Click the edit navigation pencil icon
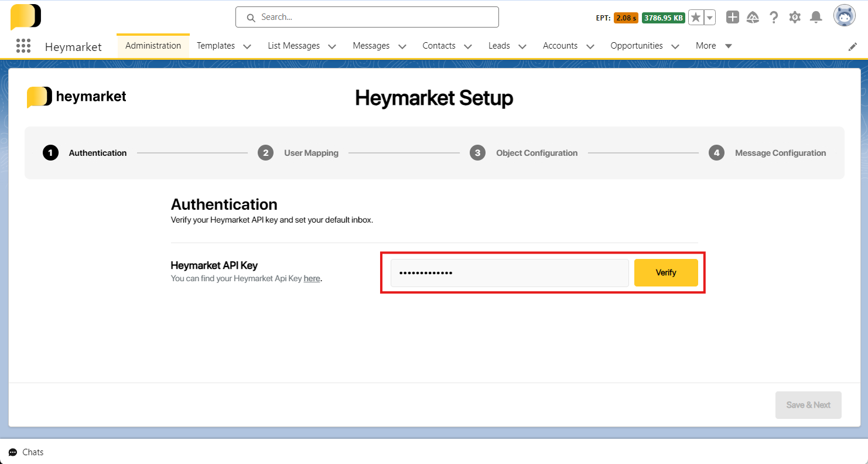Screen dimensions: 868x464 click(x=853, y=46)
